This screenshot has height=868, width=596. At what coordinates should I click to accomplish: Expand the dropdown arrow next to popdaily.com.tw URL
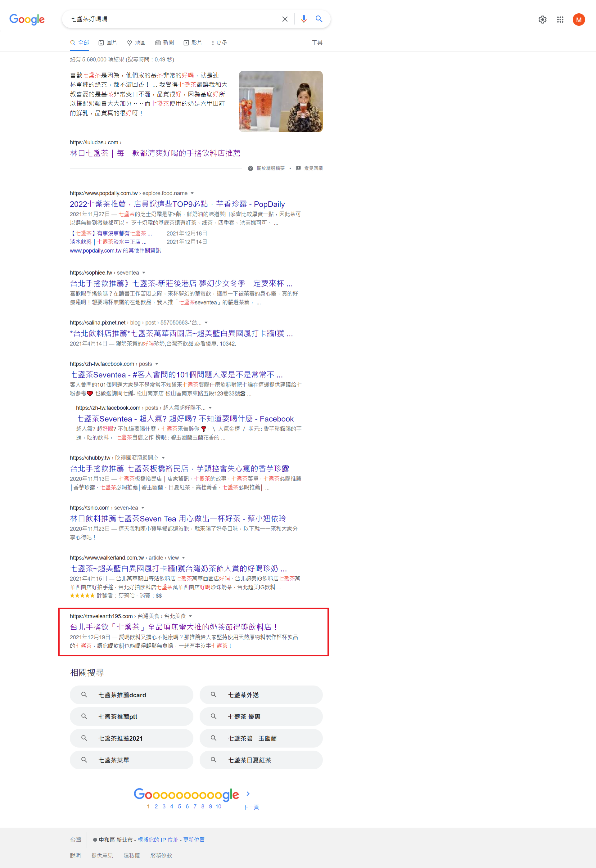point(192,193)
